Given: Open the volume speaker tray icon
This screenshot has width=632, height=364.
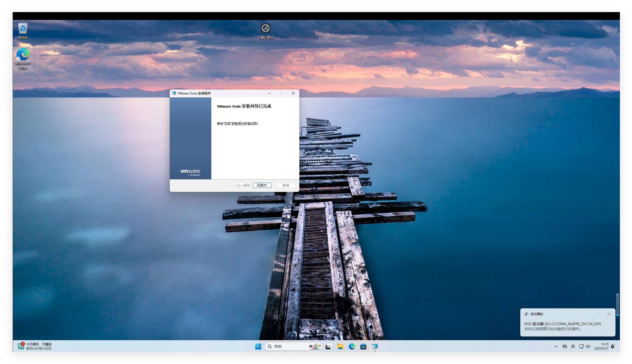Looking at the screenshot, I should [x=588, y=346].
